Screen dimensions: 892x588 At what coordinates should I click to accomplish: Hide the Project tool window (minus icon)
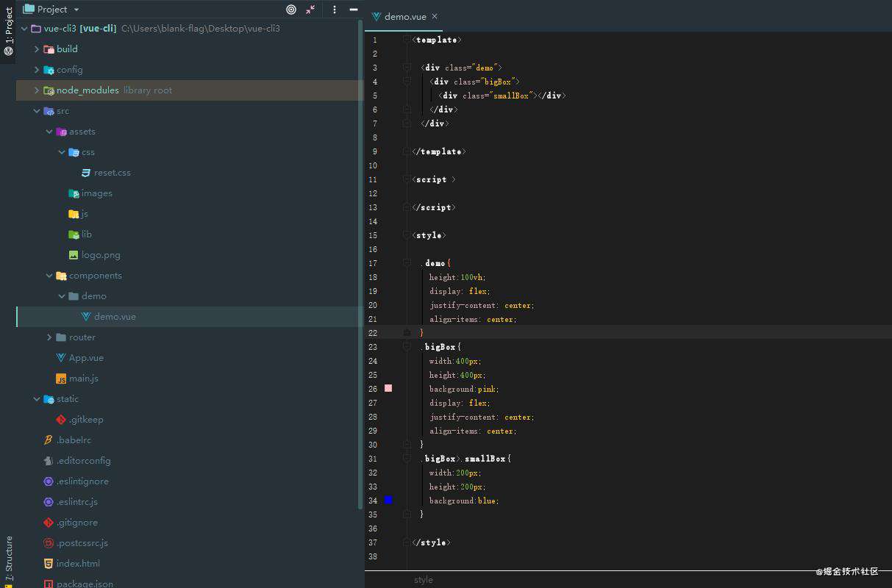coord(354,10)
